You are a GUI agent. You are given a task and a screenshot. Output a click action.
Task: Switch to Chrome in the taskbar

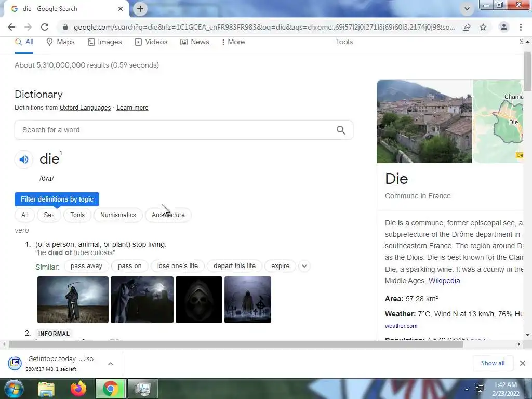(x=111, y=389)
